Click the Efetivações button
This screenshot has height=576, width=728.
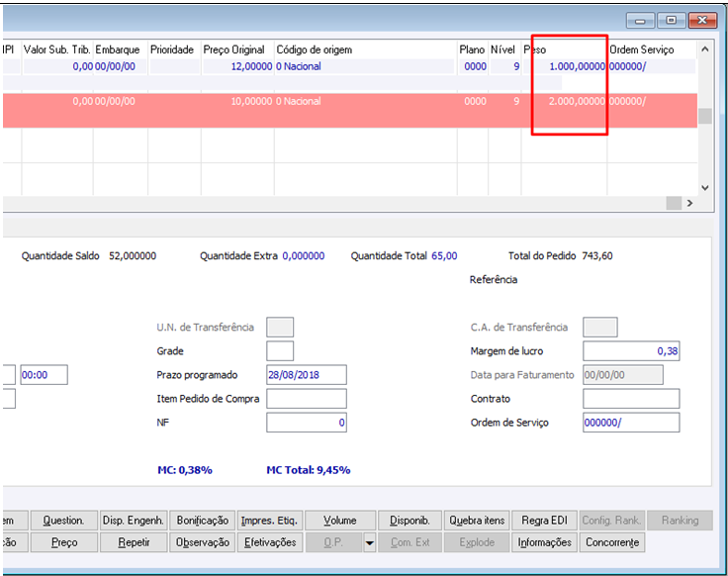point(270,542)
